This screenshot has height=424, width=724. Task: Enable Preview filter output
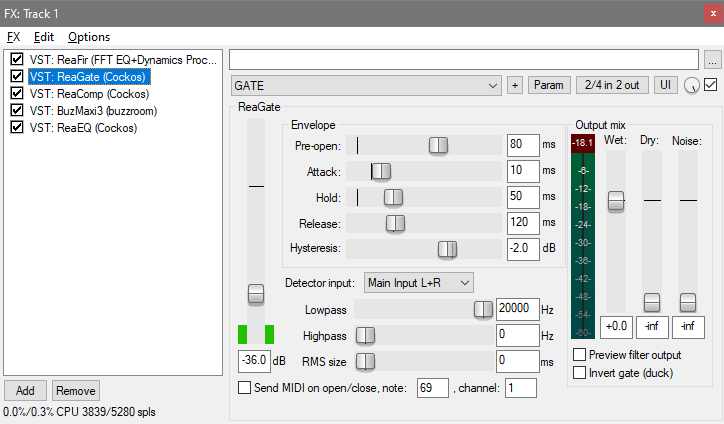(x=580, y=355)
